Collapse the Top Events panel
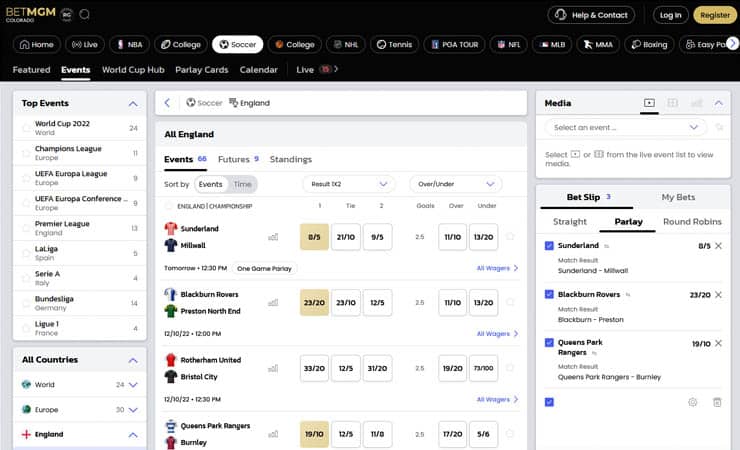The height and width of the screenshot is (450, 740). (x=133, y=103)
